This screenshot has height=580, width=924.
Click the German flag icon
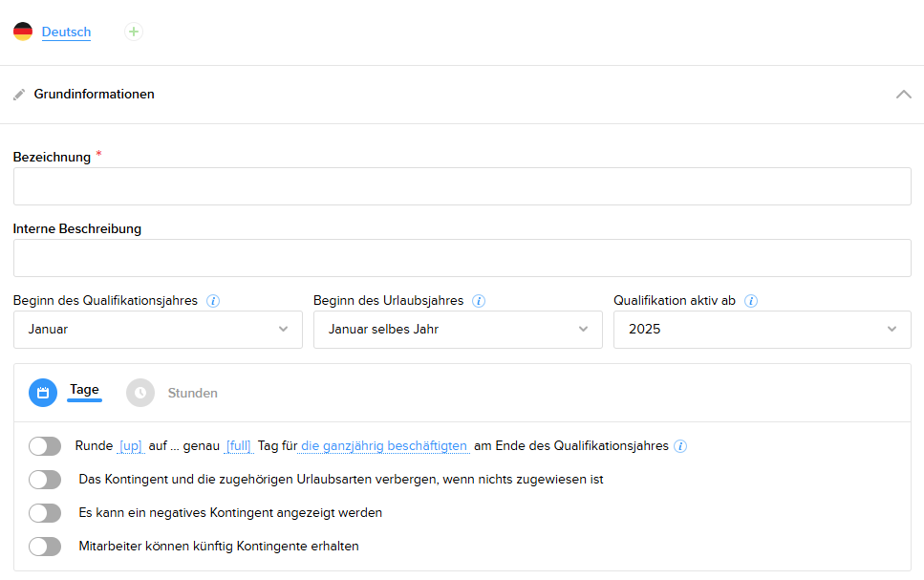point(23,32)
